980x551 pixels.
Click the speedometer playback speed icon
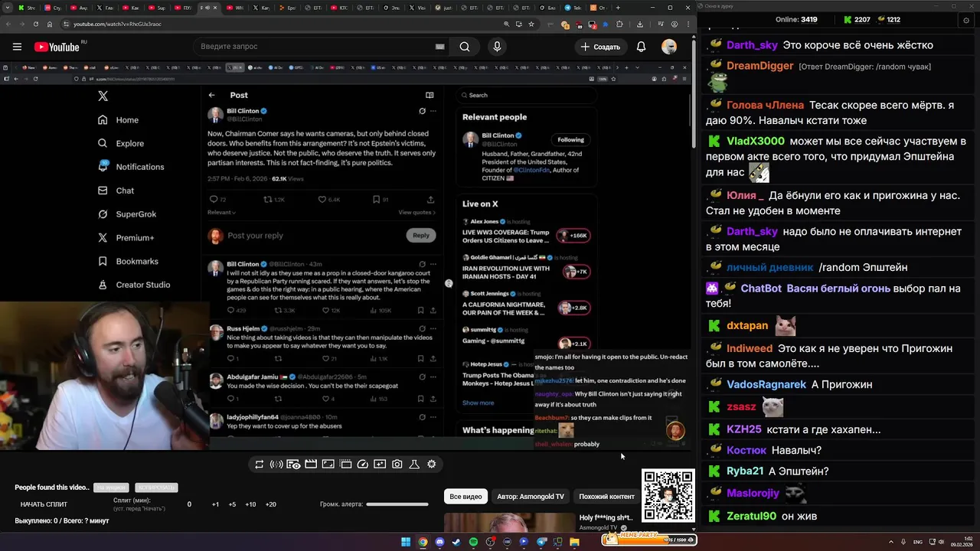(363, 464)
